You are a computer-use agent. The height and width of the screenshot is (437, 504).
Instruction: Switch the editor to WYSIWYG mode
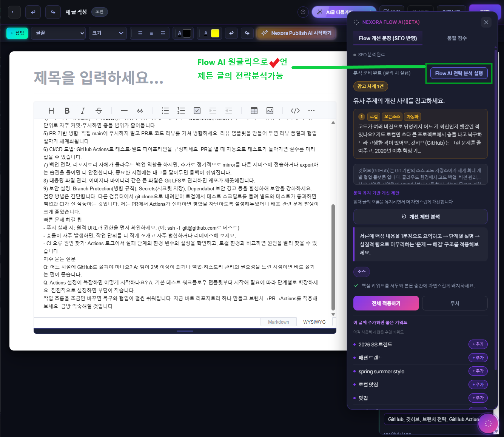(314, 322)
